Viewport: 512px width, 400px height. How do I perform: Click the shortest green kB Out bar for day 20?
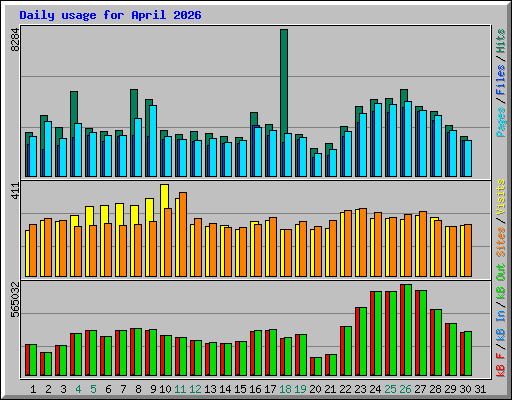click(x=318, y=366)
